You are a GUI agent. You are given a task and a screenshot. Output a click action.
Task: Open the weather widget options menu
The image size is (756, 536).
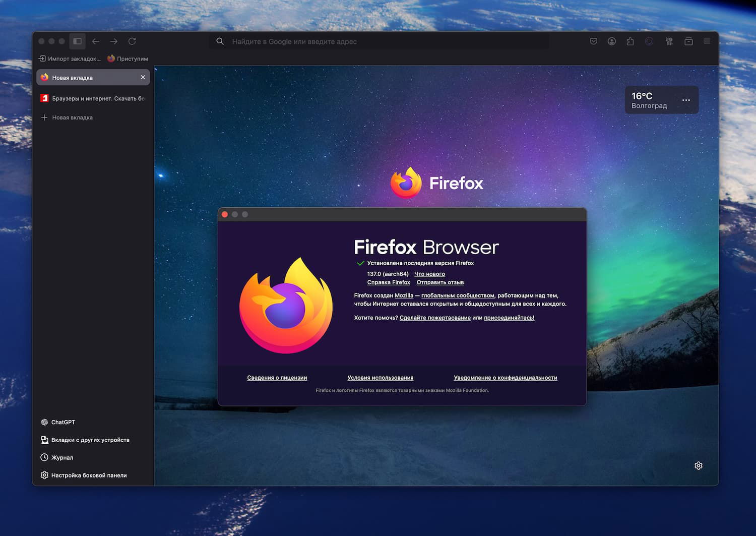tap(686, 100)
